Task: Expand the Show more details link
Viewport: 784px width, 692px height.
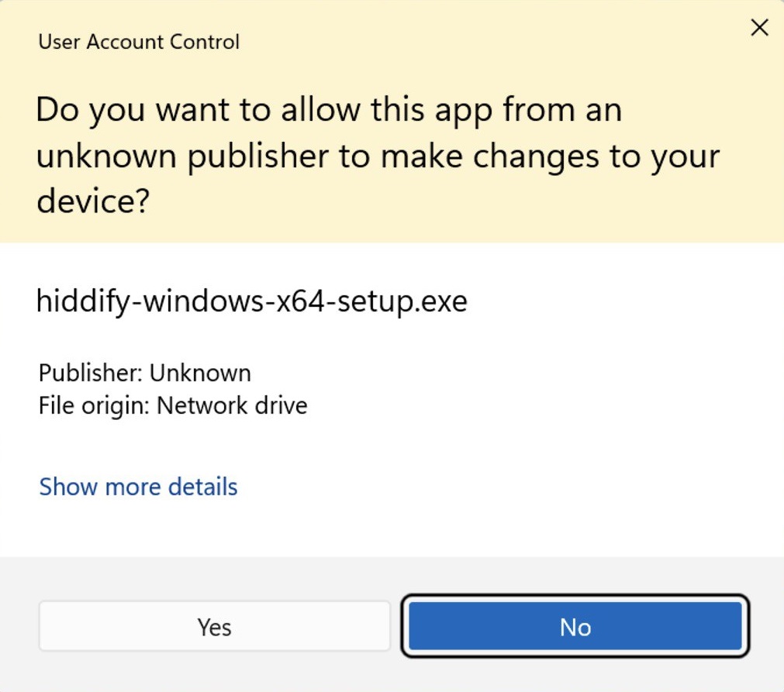Action: [138, 487]
